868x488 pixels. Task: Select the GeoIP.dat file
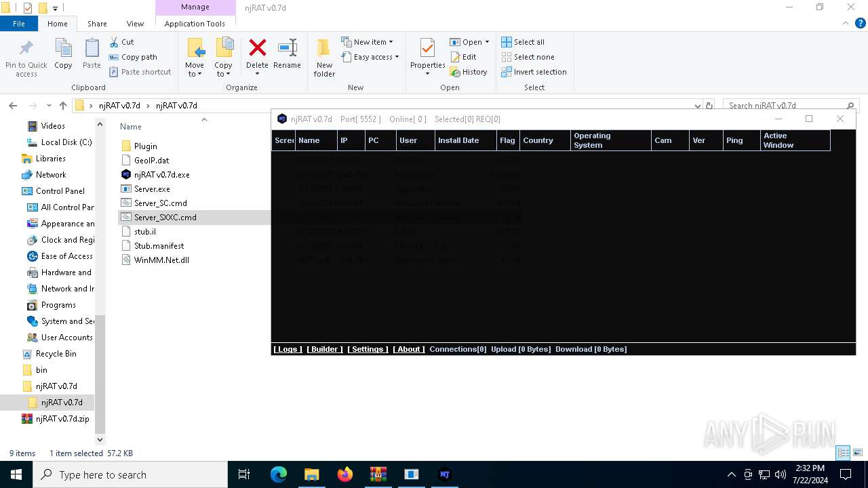(x=151, y=161)
